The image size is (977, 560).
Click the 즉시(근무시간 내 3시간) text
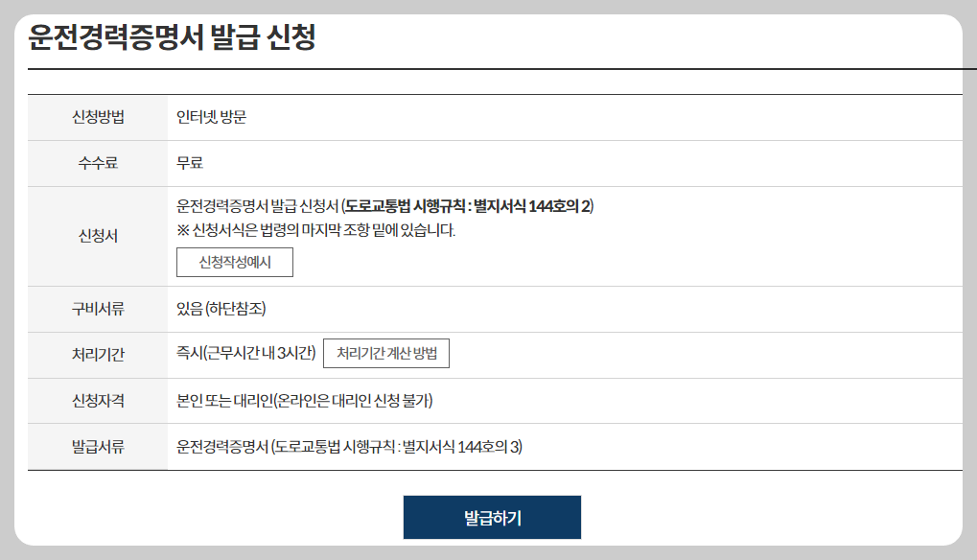coord(244,353)
